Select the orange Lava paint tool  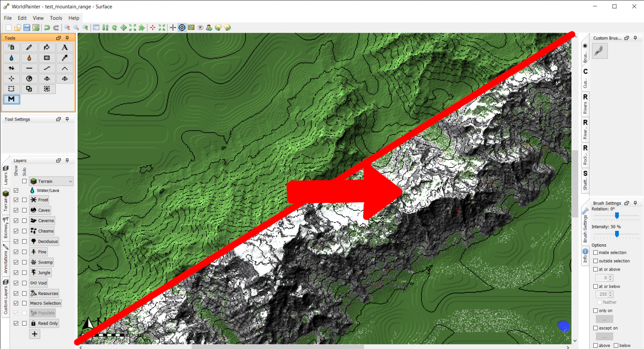29,57
